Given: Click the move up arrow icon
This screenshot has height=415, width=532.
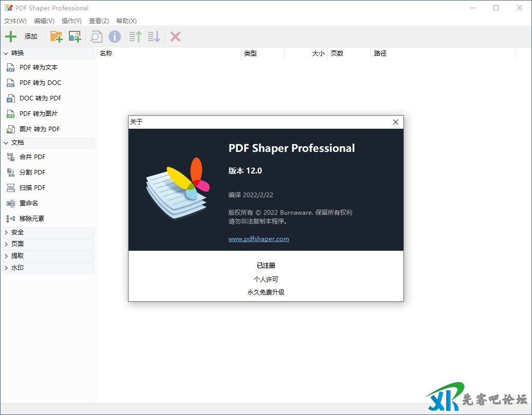Looking at the screenshot, I should point(135,37).
